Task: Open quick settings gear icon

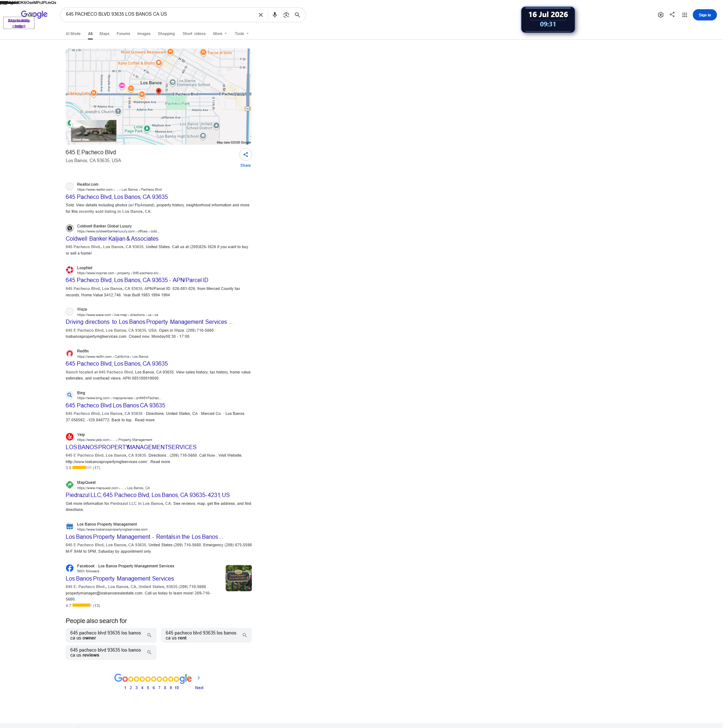Action: pos(665,15)
